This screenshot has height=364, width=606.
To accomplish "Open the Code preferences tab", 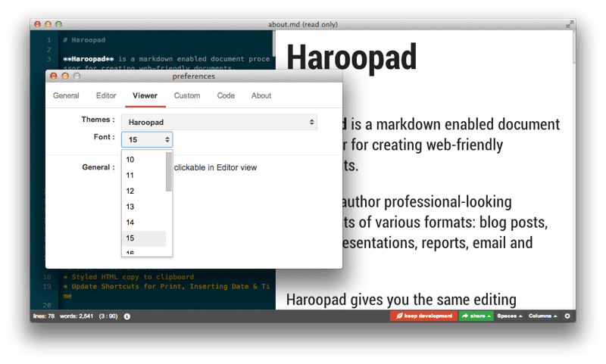I will [x=226, y=95].
